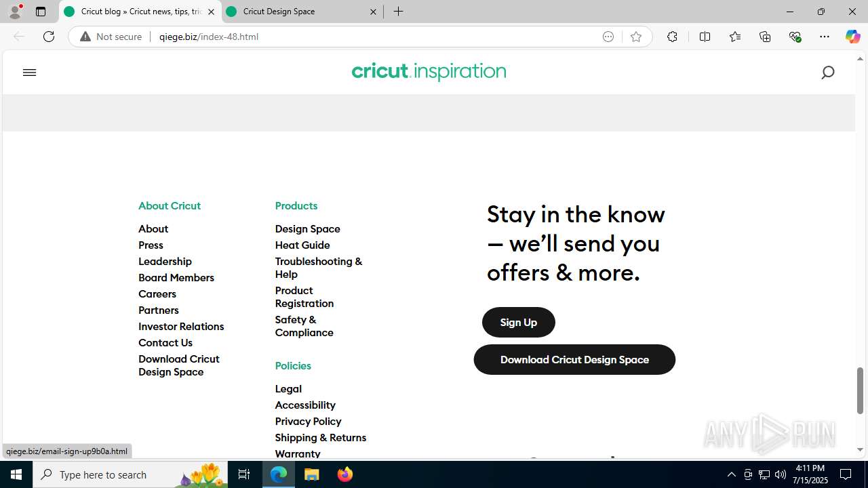Screen dimensions: 868x488
Task: Switch to Cricut blog tab
Action: click(x=140, y=12)
